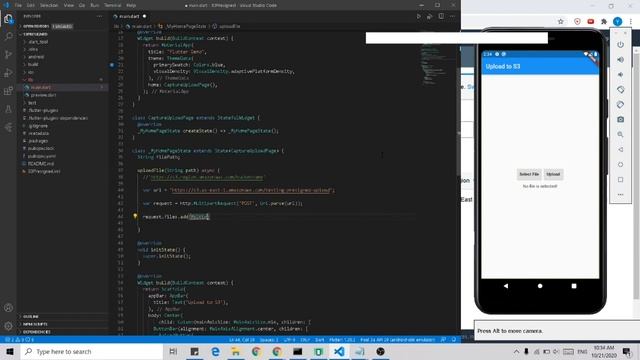
Task: Open README.md in the file tree
Action: coord(41,164)
